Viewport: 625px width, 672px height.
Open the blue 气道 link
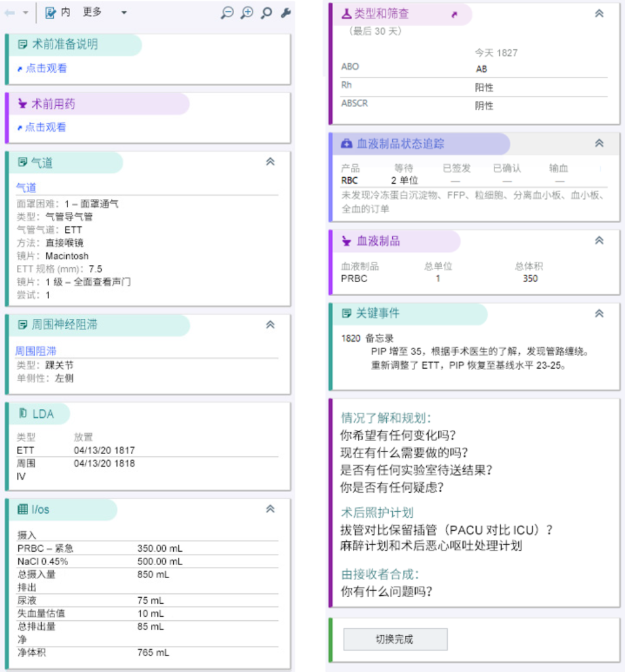(x=26, y=188)
